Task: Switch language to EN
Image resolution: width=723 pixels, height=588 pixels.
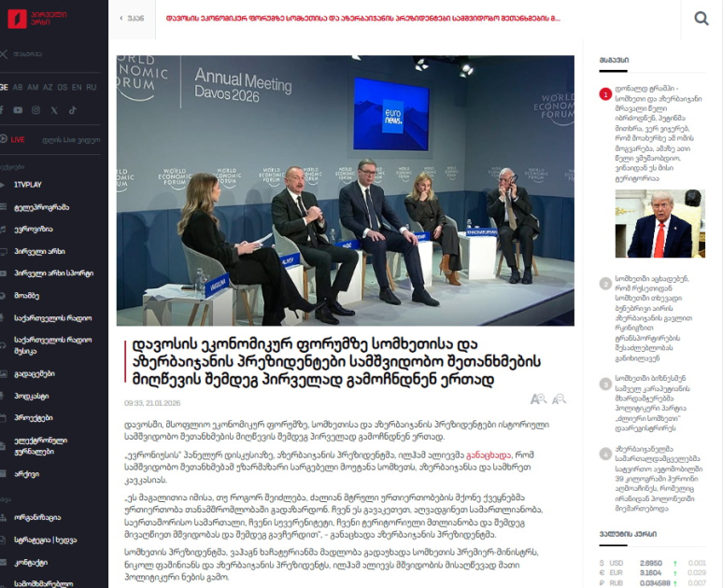Action: point(78,87)
